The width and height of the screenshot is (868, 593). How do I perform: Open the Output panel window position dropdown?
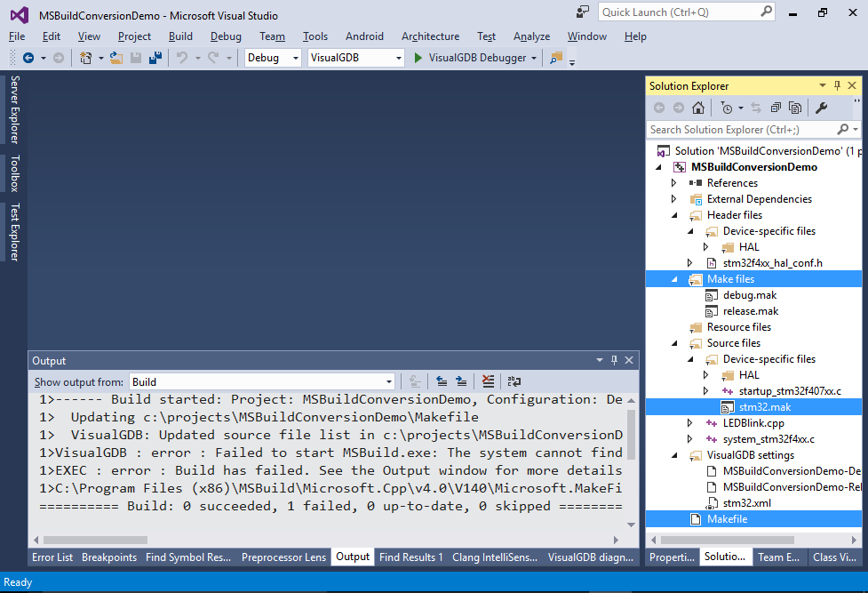pos(600,360)
